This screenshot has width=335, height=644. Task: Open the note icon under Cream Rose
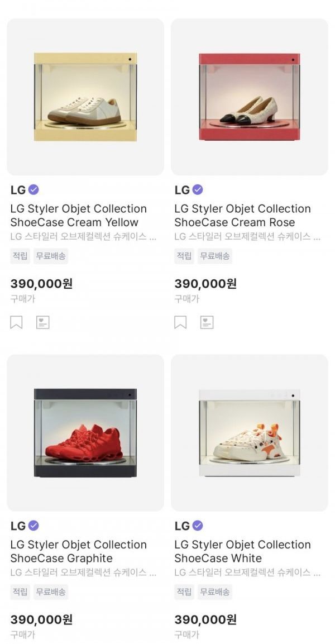pos(207,322)
